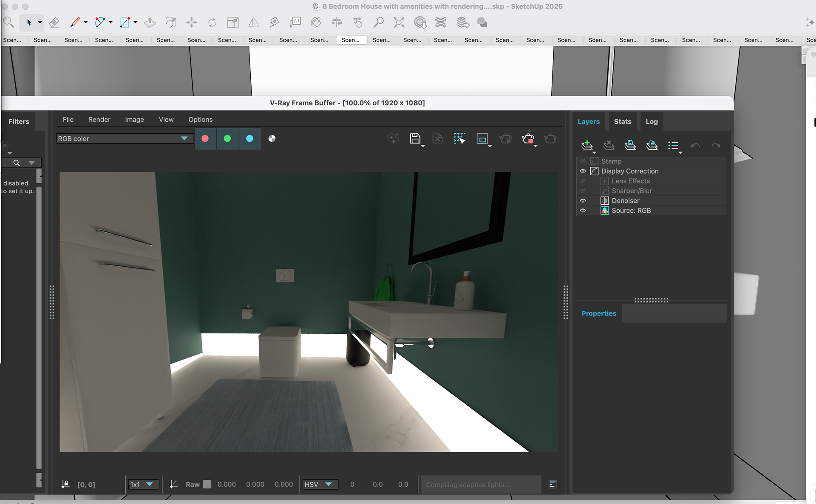This screenshot has width=816, height=504.
Task: Select the Eraser tool in SketchUp toolbar
Action: (54, 23)
